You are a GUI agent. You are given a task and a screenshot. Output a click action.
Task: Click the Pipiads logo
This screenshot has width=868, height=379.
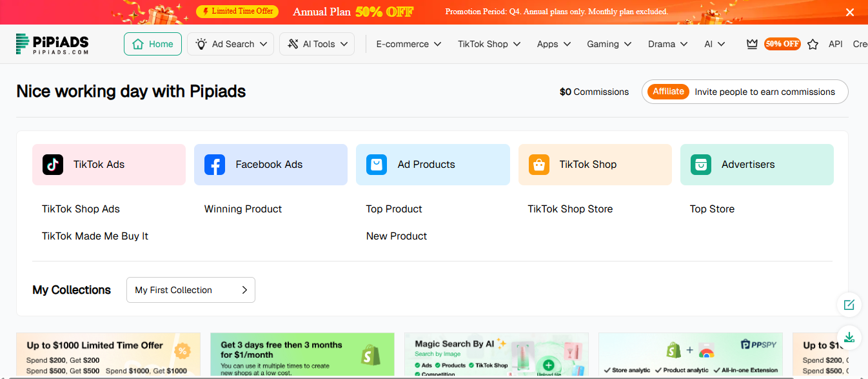[x=52, y=43]
